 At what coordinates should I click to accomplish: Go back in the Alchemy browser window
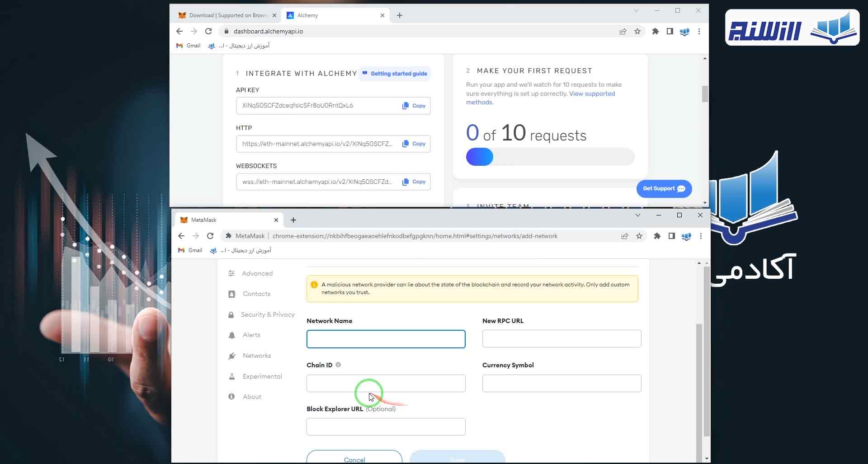[179, 31]
